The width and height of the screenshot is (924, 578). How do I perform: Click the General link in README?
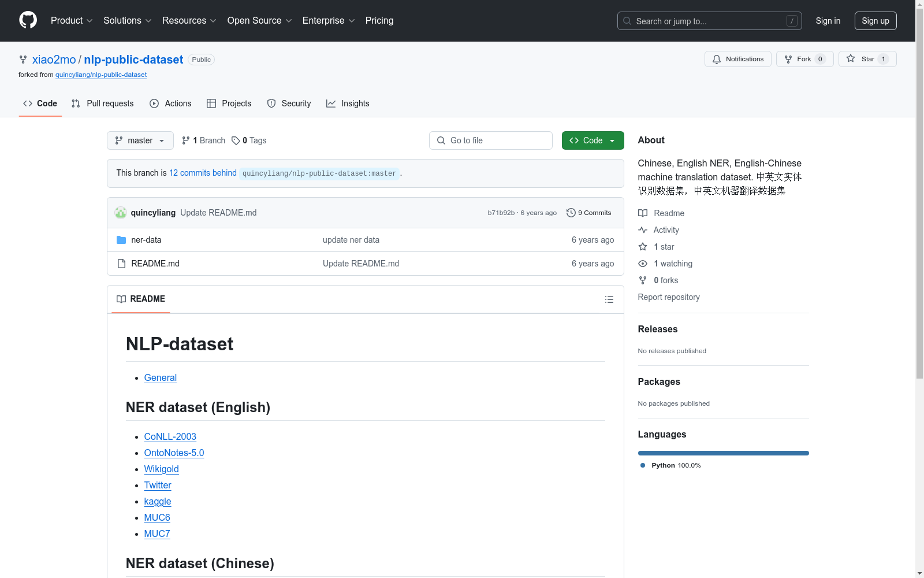tap(161, 377)
